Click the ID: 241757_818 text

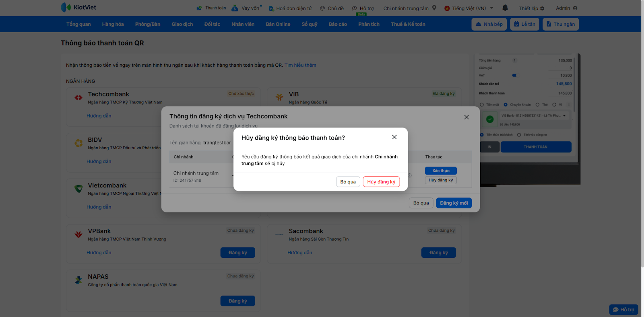[x=187, y=181]
